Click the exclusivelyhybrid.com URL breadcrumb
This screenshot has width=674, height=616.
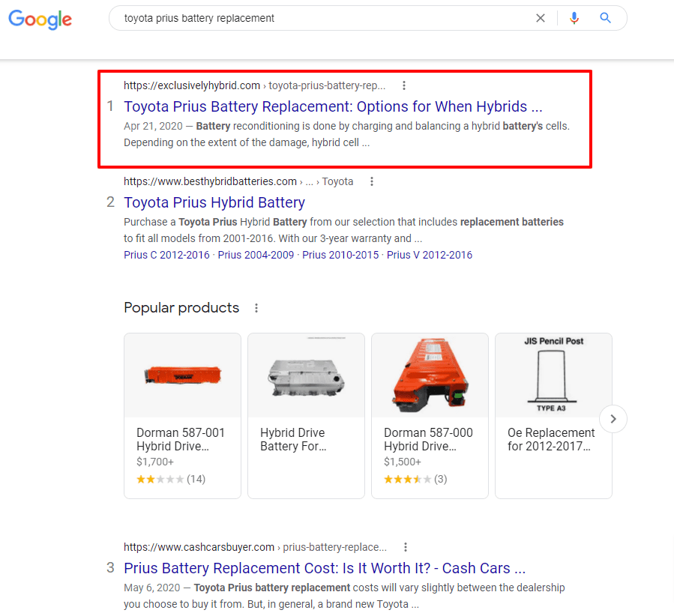tap(254, 85)
